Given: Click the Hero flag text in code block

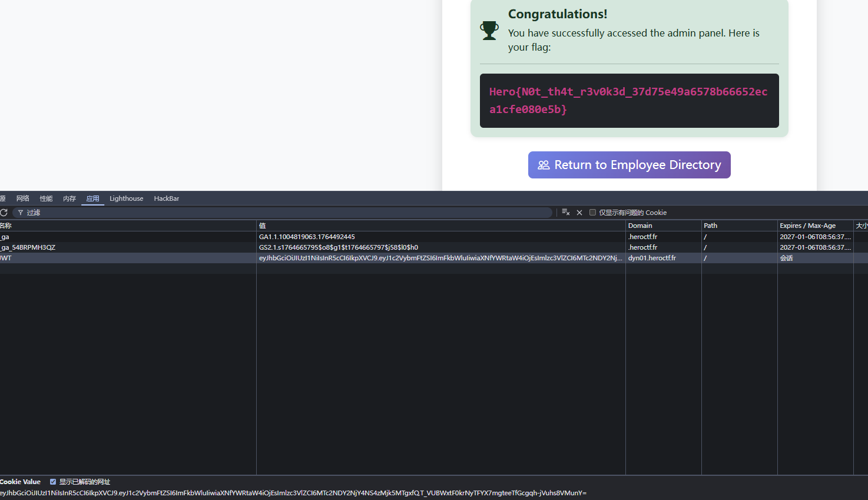Looking at the screenshot, I should point(628,101).
